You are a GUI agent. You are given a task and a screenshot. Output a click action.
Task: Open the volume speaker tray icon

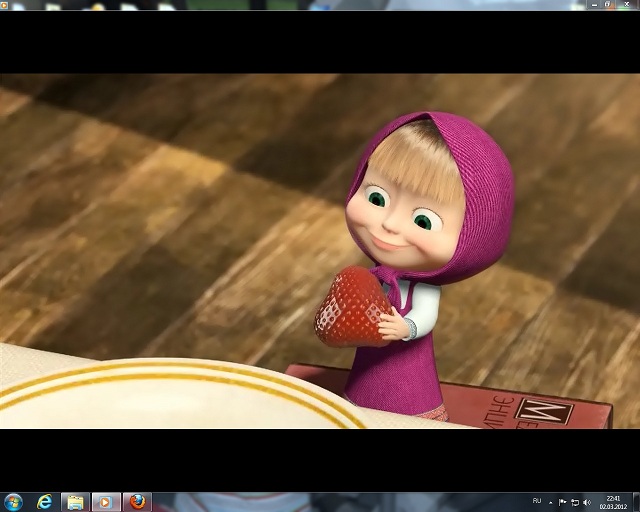[587, 502]
